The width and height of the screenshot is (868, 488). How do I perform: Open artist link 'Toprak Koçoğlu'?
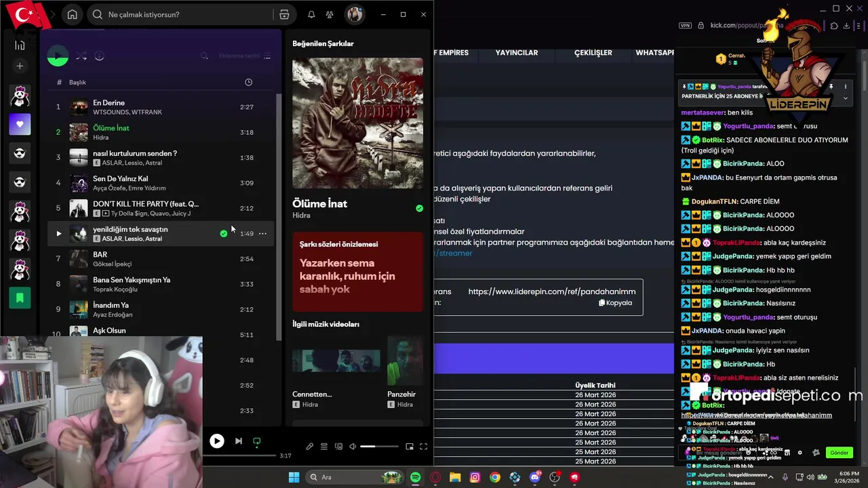(x=115, y=289)
